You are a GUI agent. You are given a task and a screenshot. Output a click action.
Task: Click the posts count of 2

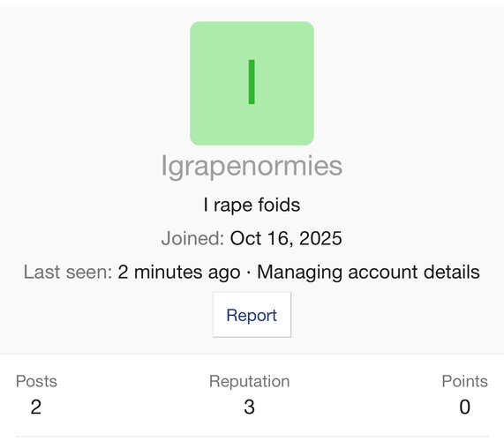click(36, 407)
